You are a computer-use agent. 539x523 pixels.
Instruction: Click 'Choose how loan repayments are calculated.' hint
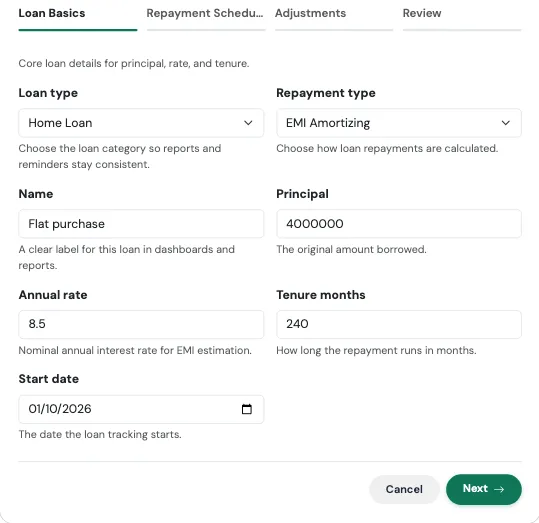coord(387,149)
